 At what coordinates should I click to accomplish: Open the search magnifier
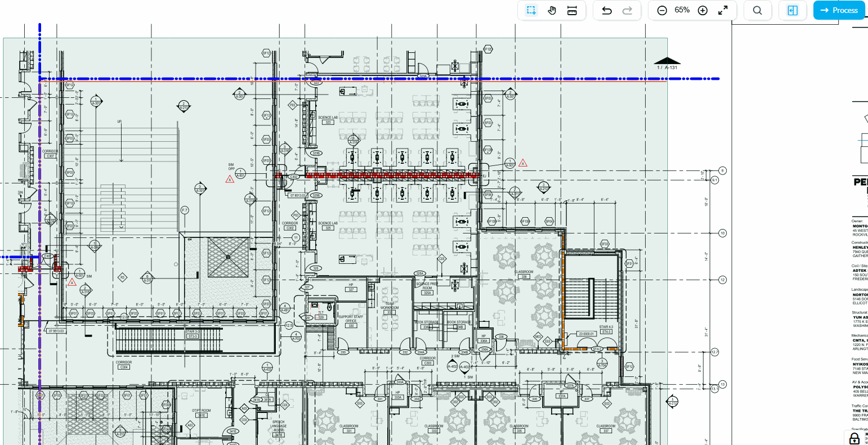[x=757, y=10]
